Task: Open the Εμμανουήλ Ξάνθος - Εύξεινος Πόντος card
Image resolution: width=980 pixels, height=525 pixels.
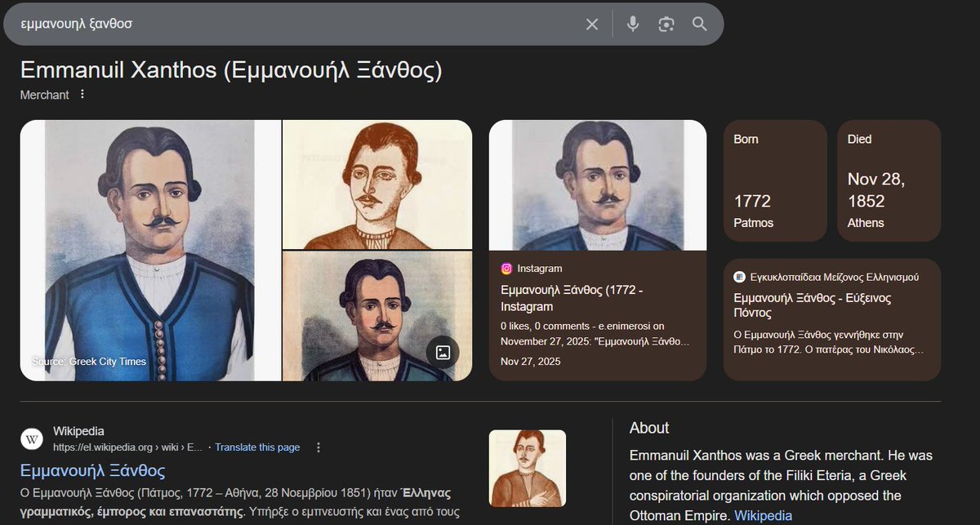Action: (x=832, y=320)
